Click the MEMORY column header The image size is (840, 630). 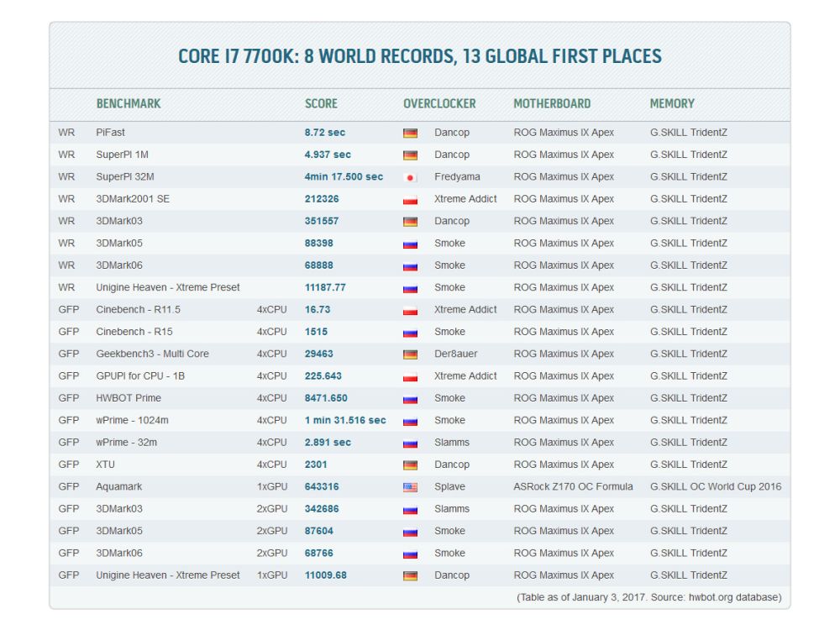click(672, 103)
